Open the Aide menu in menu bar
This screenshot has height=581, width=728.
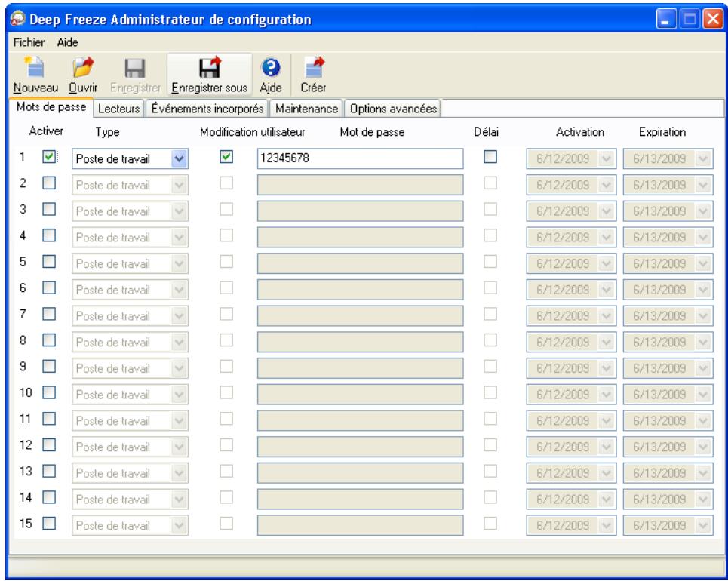coord(67,42)
